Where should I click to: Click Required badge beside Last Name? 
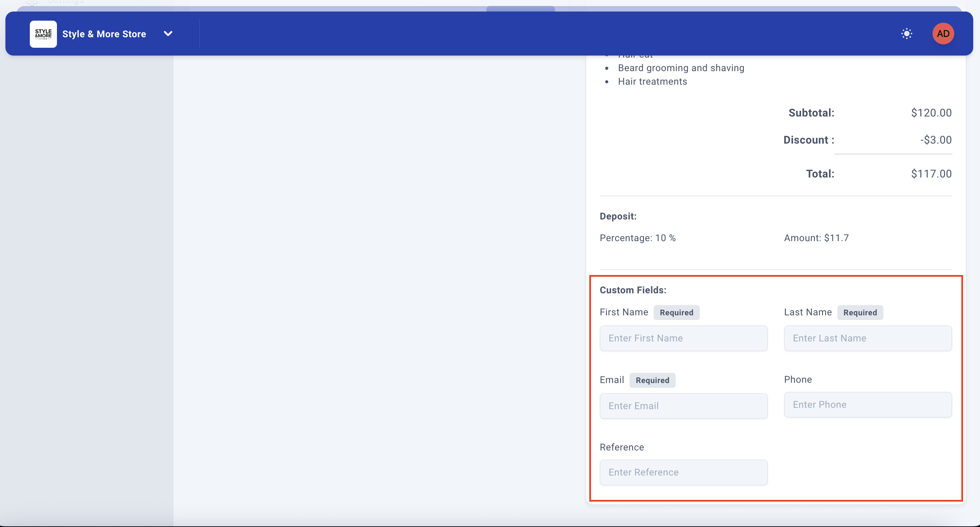tap(860, 313)
